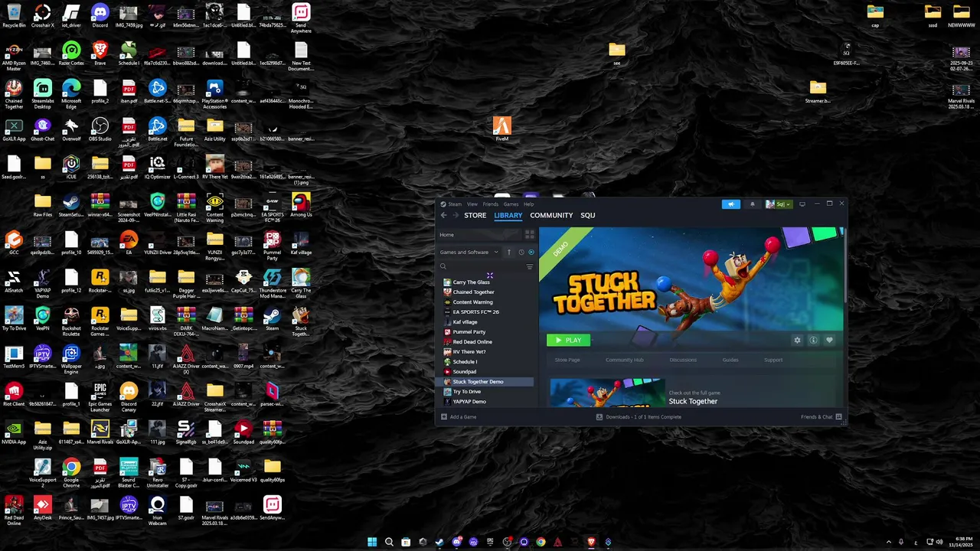This screenshot has width=980, height=551.
Task: Open the Community Hub link
Action: tap(624, 360)
